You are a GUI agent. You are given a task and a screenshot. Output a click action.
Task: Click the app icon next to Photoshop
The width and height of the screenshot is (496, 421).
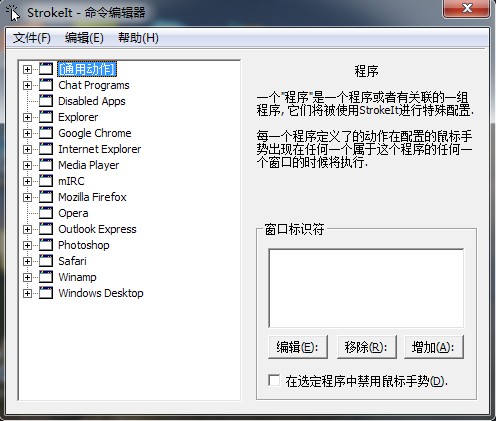point(46,245)
